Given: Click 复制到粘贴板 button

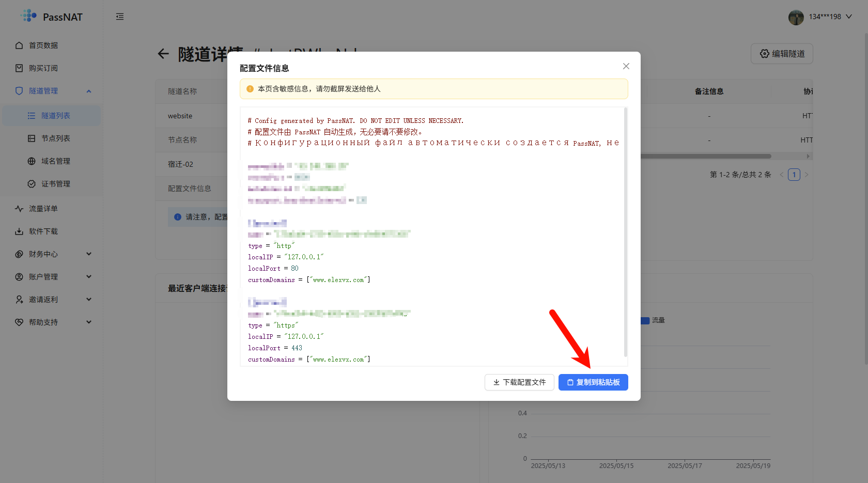Looking at the screenshot, I should tap(593, 382).
